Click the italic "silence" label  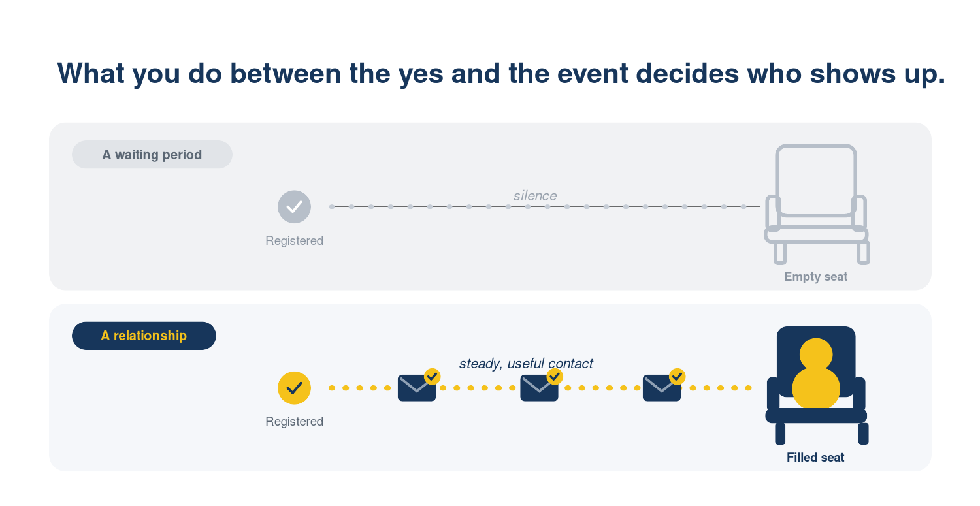535,196
